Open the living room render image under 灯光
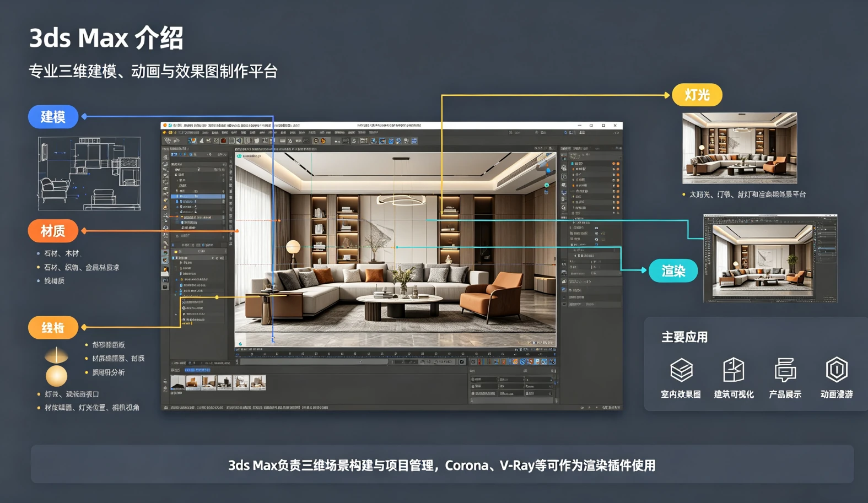This screenshot has width=868, height=503. [x=740, y=148]
